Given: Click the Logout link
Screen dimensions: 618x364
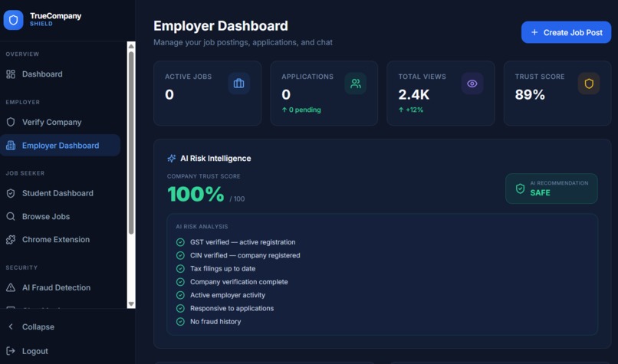Looking at the screenshot, I should point(35,352).
